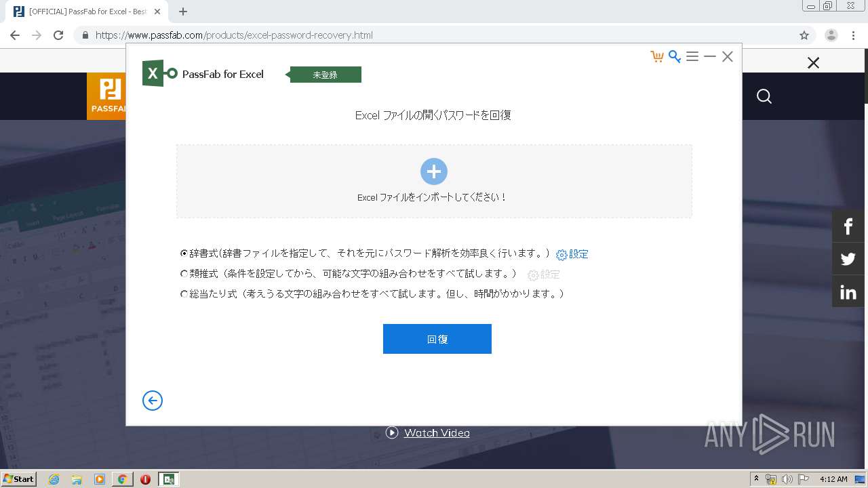Viewport: 868px width, 488px height.
Task: Select the 辞書式 dictionary attack radio button
Action: (184, 253)
